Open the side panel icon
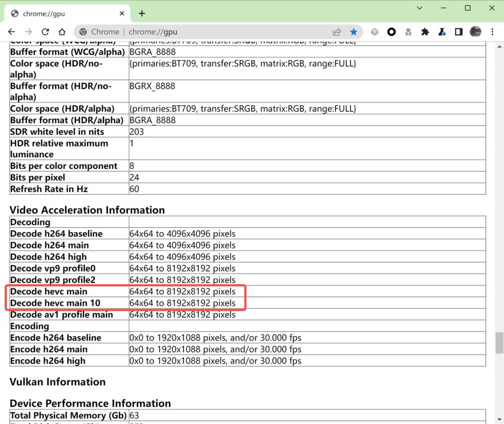Viewport: 504px width, 424px height. pyautogui.click(x=458, y=32)
